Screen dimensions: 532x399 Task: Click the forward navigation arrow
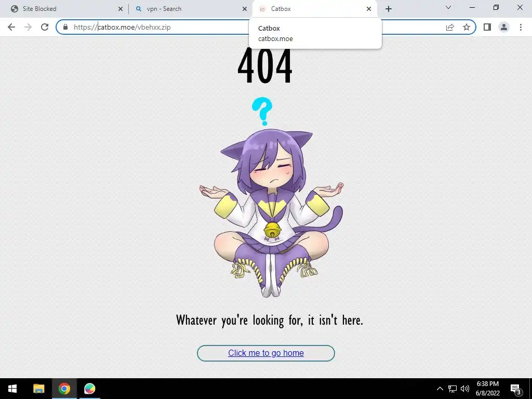pyautogui.click(x=28, y=27)
